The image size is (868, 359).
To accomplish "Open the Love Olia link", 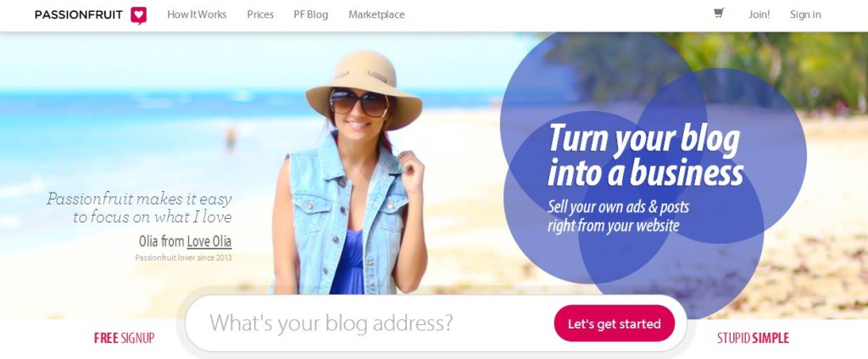I will click(209, 242).
